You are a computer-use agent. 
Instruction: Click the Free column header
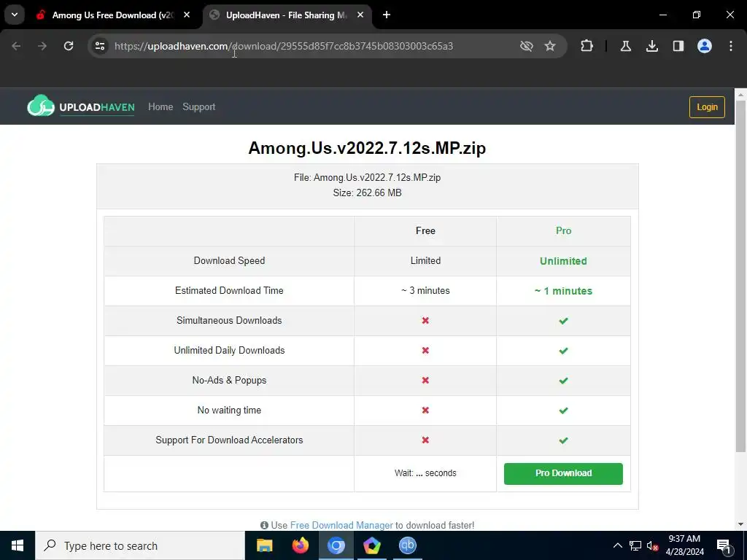[425, 231]
